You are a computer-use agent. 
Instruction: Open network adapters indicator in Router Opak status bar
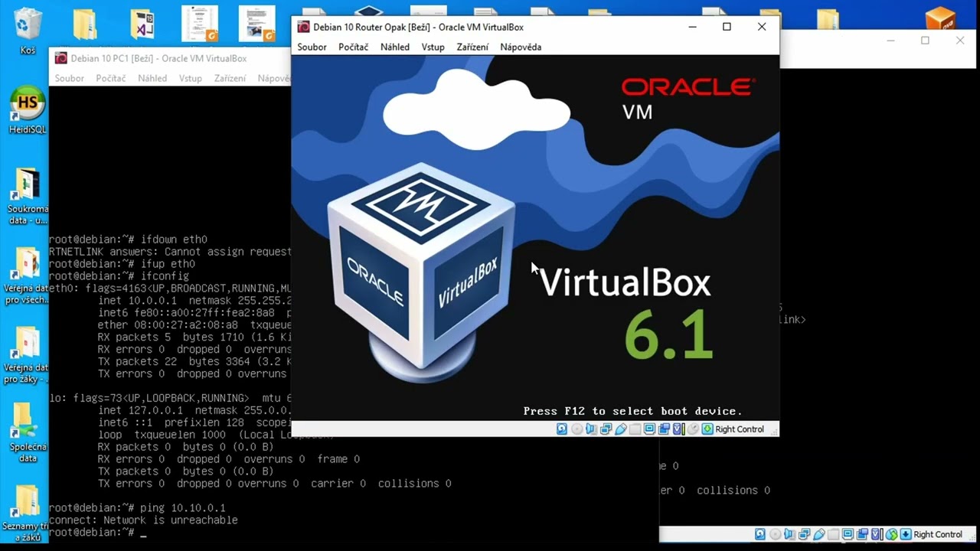606,429
